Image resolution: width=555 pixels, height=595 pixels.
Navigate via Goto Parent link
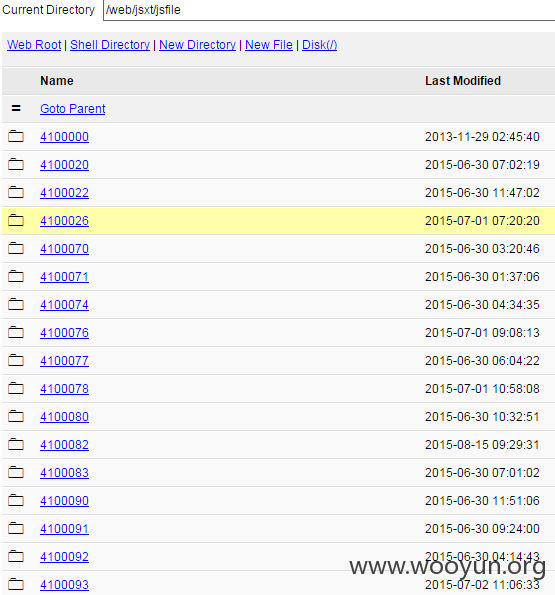73,109
